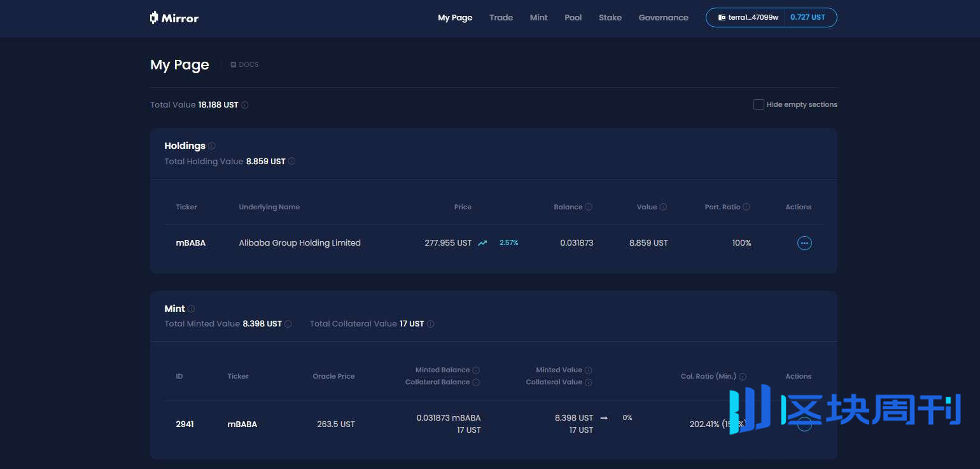This screenshot has width=980, height=469.
Task: Open the Mint tab
Action: point(538,18)
